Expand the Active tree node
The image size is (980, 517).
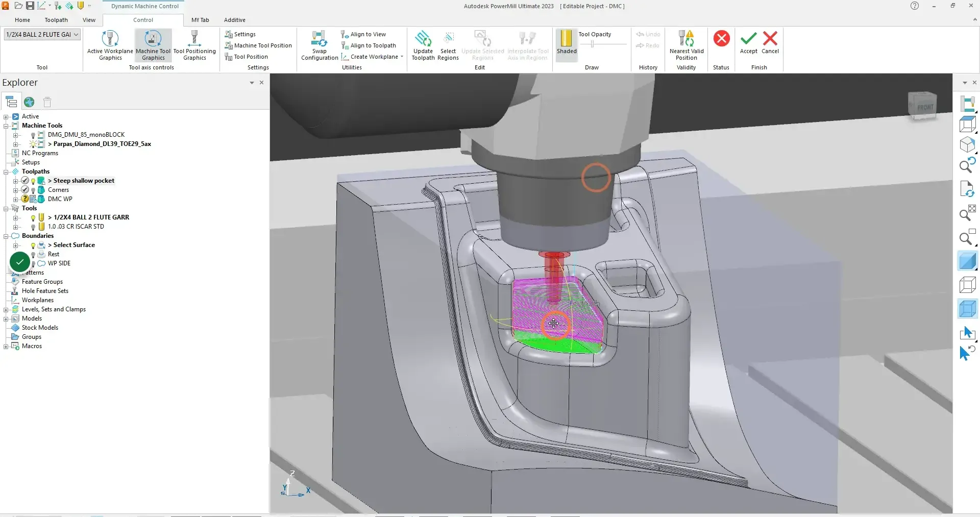pos(6,116)
